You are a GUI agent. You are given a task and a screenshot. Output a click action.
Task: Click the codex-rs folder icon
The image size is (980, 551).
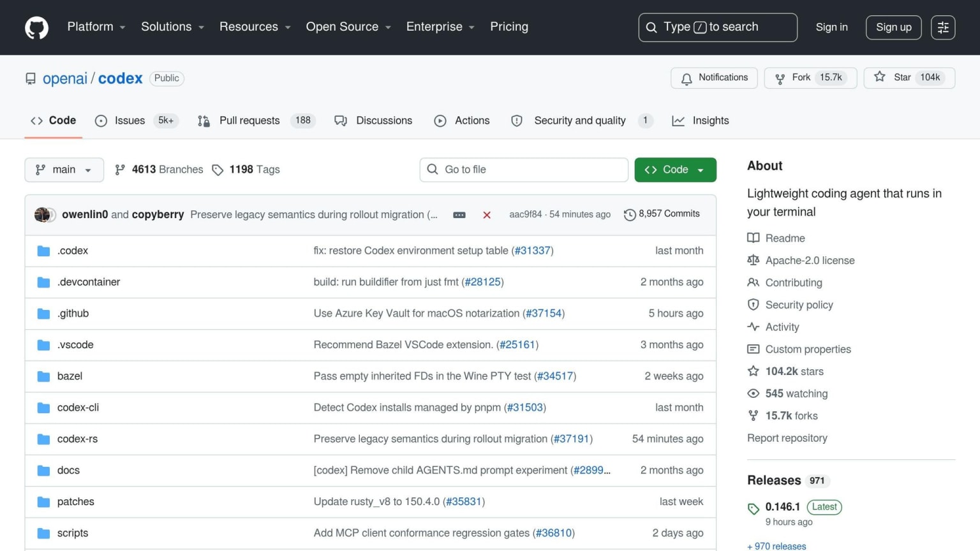[43, 439]
